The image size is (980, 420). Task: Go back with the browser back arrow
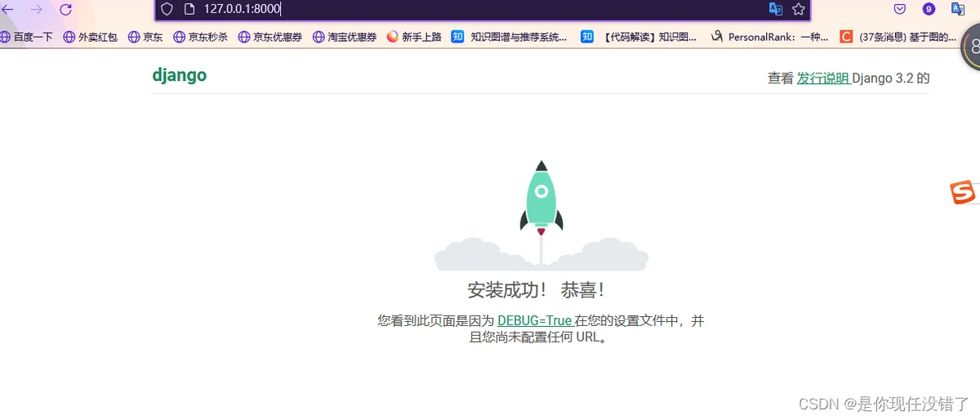(7, 9)
